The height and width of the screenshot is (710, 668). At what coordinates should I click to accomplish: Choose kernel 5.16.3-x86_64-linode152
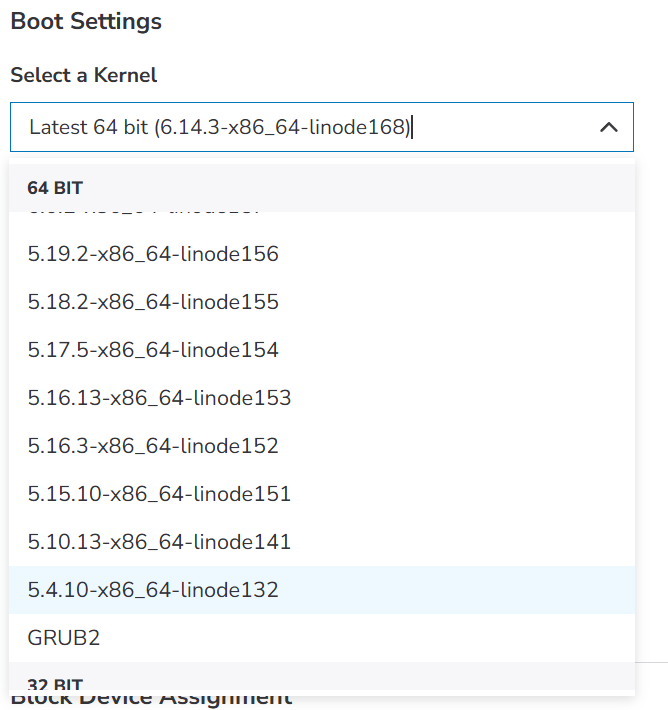322,446
